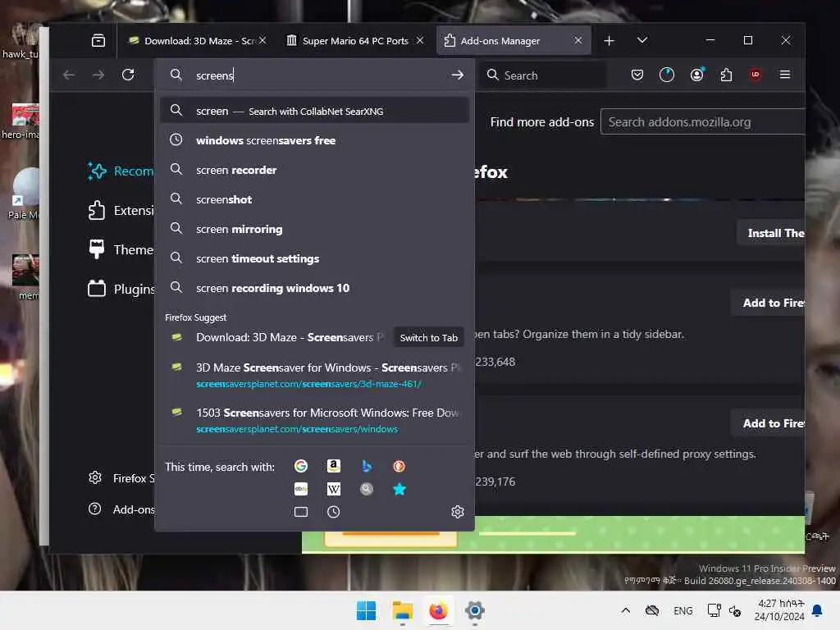Open the Windows Start menu
This screenshot has height=630, width=840.
pos(367,610)
